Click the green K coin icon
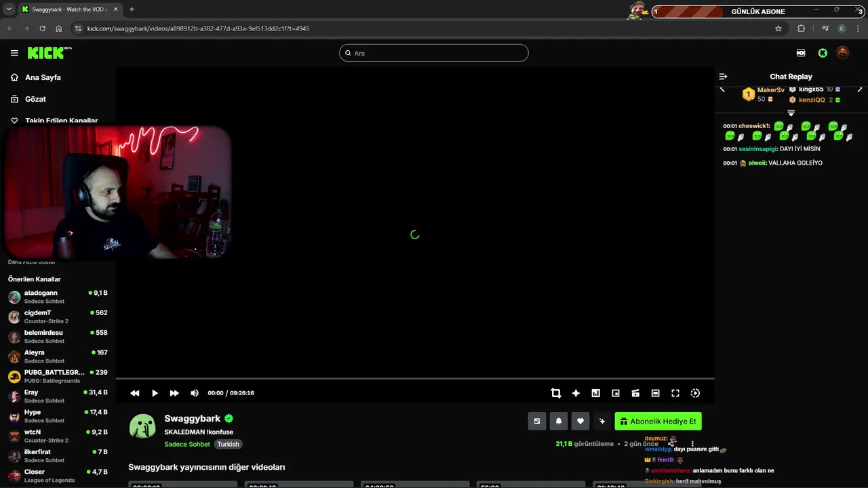 [x=823, y=53]
